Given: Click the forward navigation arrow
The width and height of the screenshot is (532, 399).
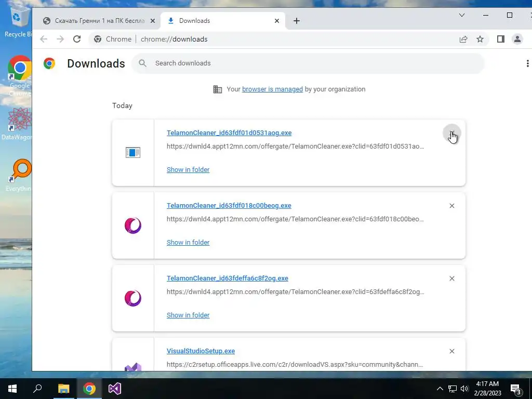Looking at the screenshot, I should click(60, 39).
